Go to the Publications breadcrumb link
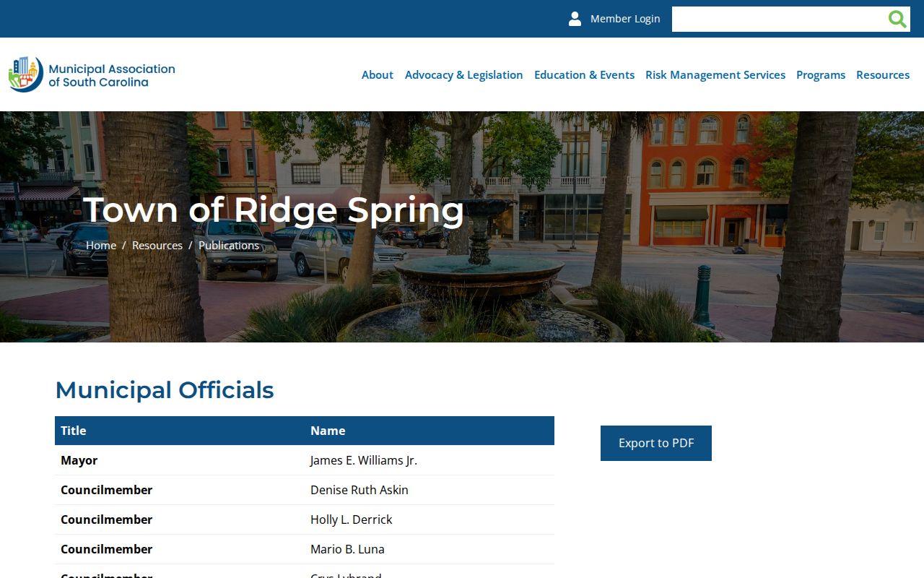 (x=229, y=245)
